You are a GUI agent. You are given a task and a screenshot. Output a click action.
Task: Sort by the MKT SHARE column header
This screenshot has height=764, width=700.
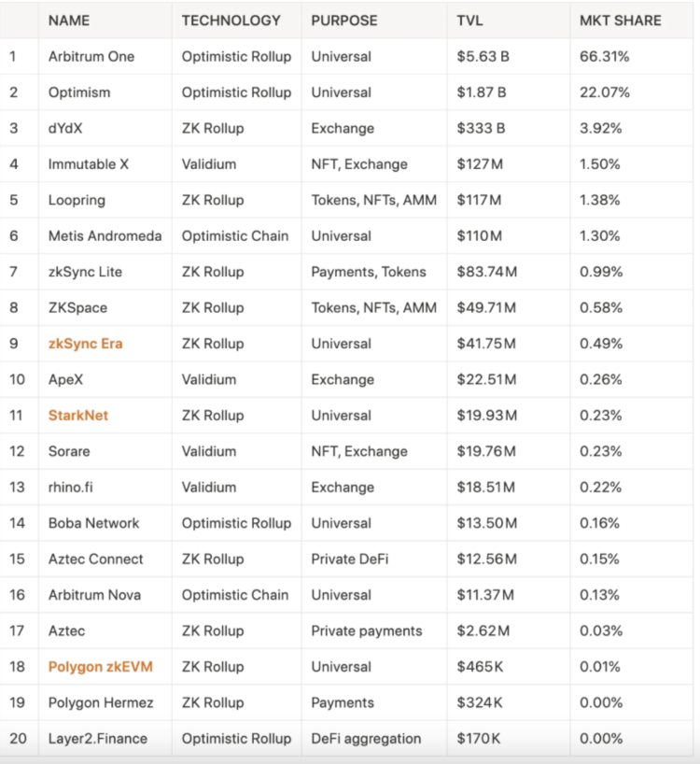[x=620, y=20]
